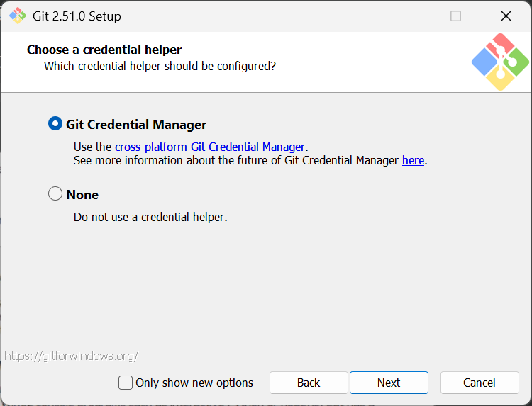
Task: Click the Git icon in the title bar
Action: click(x=17, y=16)
